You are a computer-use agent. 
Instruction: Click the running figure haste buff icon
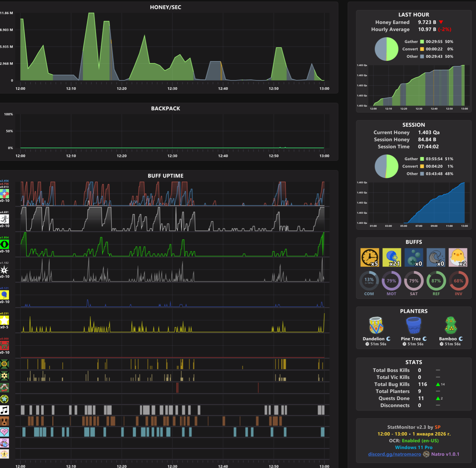[x=4, y=219]
